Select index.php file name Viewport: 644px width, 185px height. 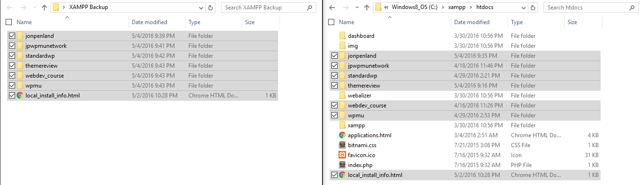click(361, 165)
